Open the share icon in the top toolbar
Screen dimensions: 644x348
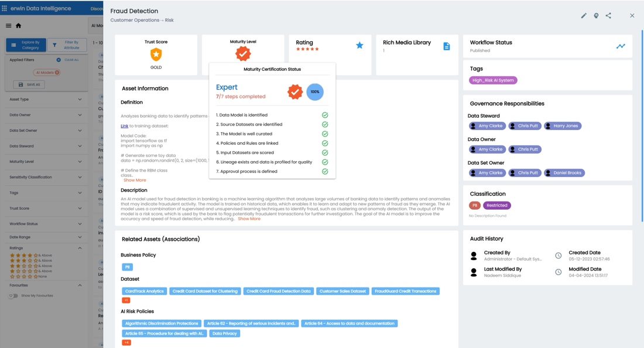(x=609, y=16)
